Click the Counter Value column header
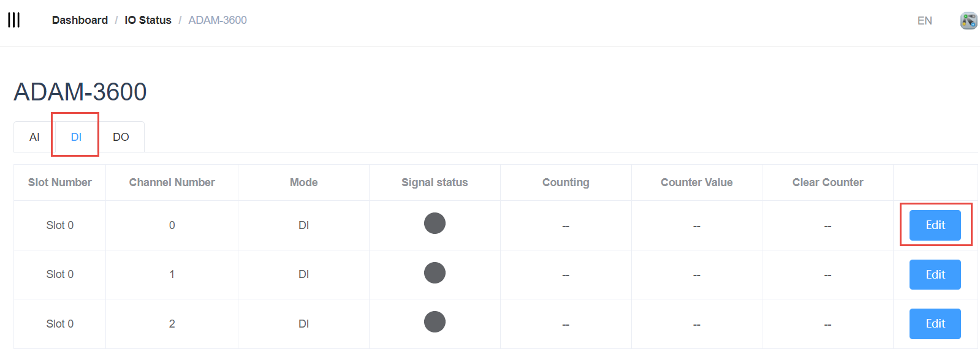Viewport: 980px width, 349px height. tap(696, 182)
